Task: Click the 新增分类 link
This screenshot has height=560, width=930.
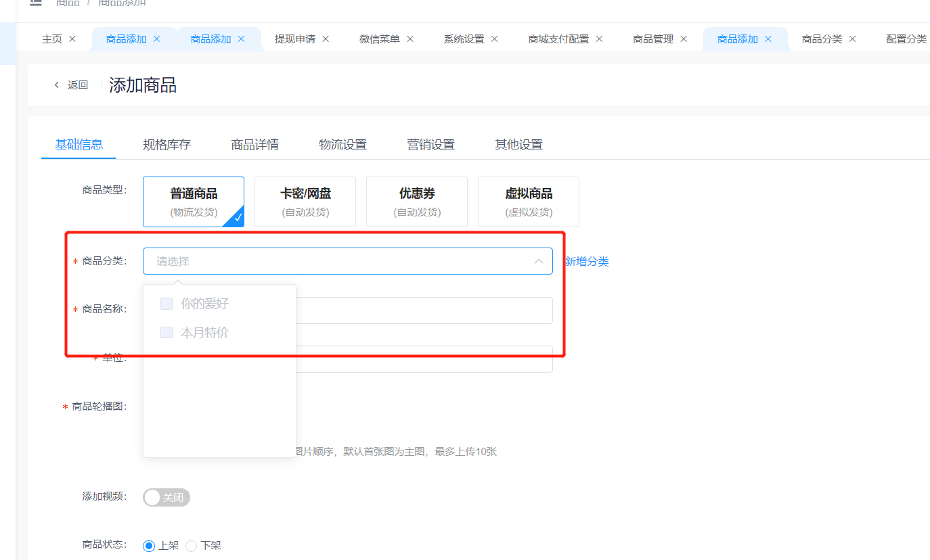Action: [x=587, y=262]
